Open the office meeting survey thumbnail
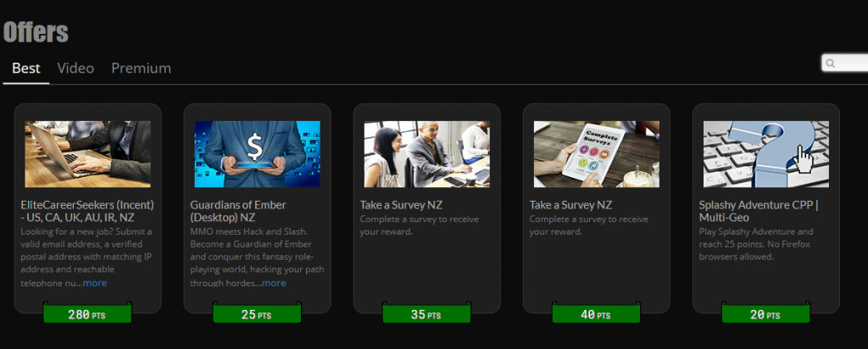 click(427, 154)
